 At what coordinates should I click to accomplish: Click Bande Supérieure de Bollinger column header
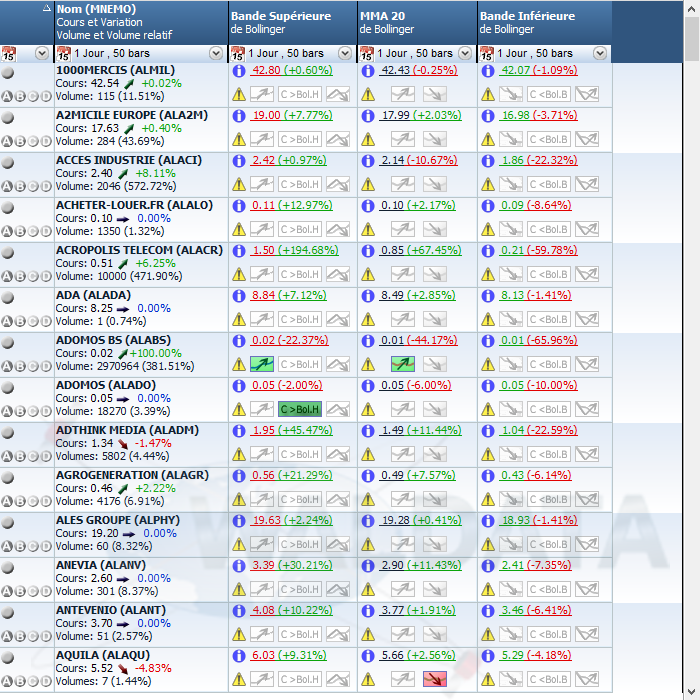point(293,22)
